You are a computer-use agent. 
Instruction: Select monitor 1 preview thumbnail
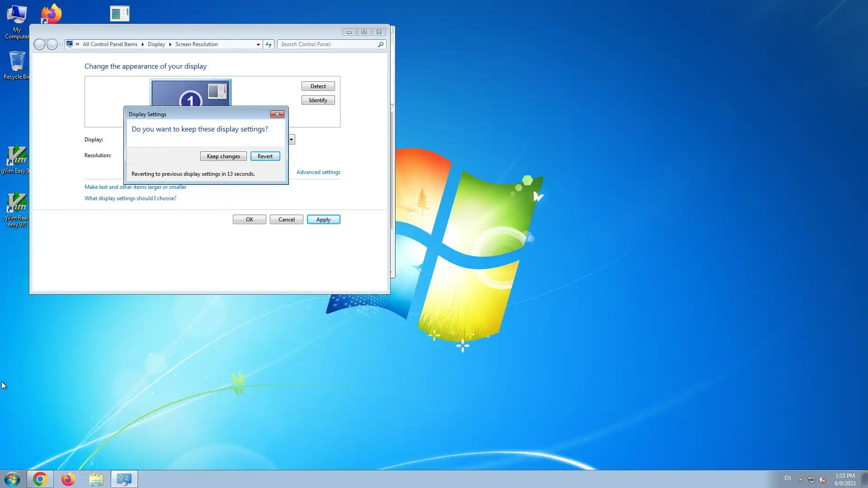click(x=190, y=94)
